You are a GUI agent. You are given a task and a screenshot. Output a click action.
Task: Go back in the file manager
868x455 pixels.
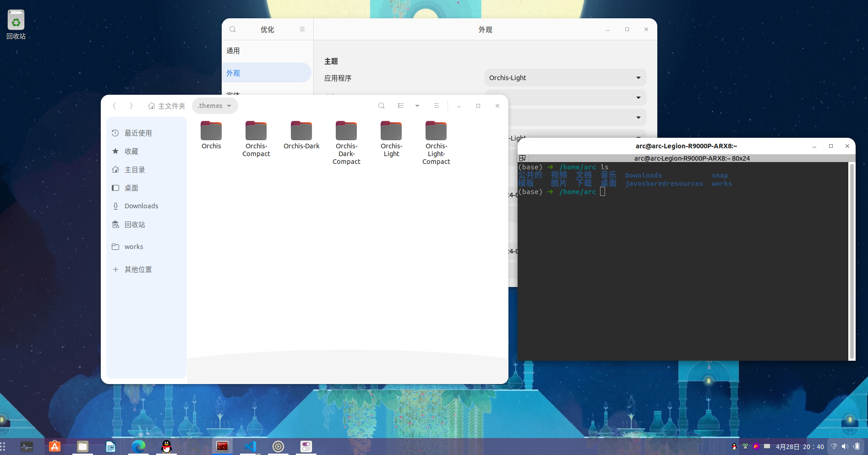pos(115,106)
